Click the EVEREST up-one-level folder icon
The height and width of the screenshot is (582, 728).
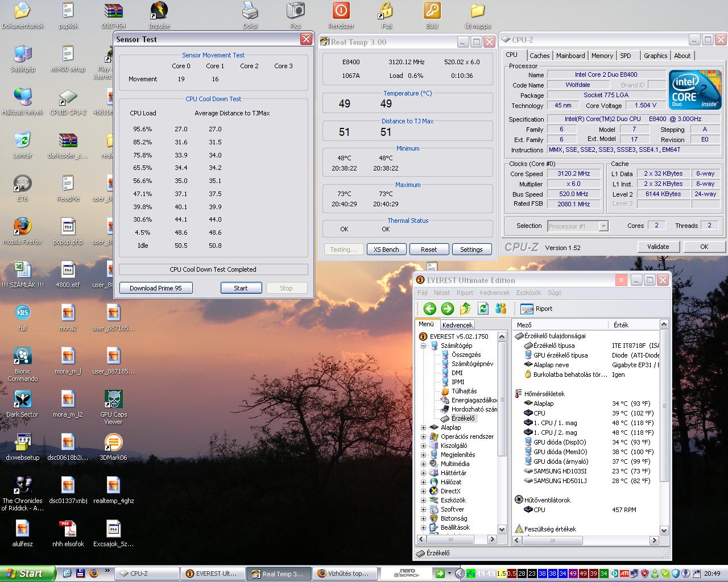coord(465,309)
